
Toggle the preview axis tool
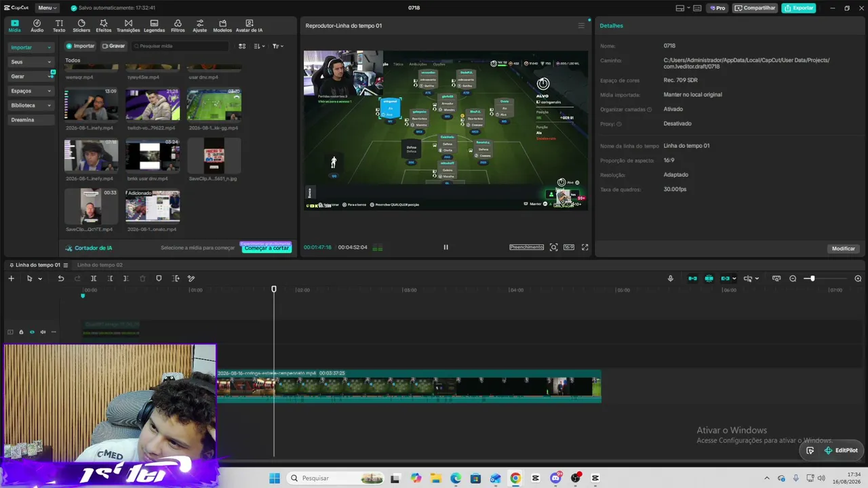point(748,279)
